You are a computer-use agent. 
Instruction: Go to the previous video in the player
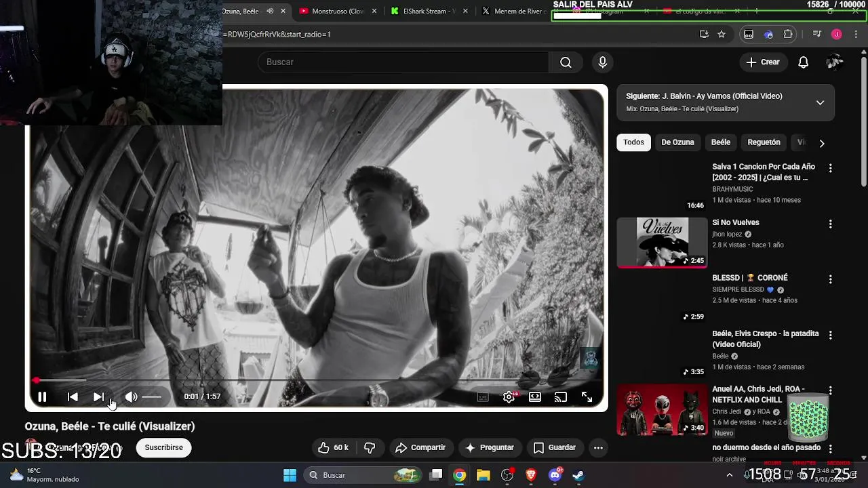pyautogui.click(x=73, y=397)
